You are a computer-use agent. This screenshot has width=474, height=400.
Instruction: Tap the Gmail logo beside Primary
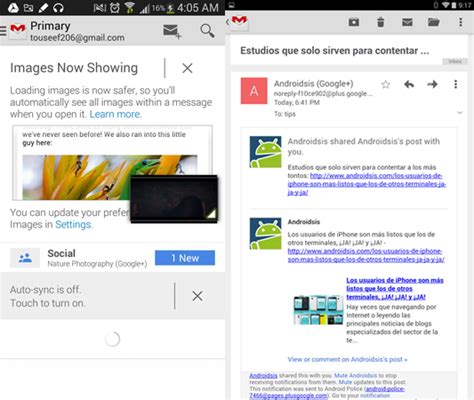18,31
